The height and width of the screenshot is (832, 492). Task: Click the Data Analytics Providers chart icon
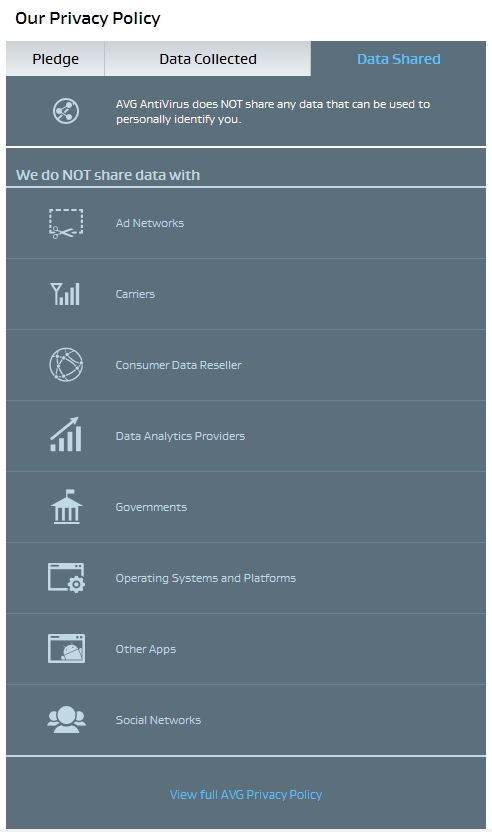[66, 435]
